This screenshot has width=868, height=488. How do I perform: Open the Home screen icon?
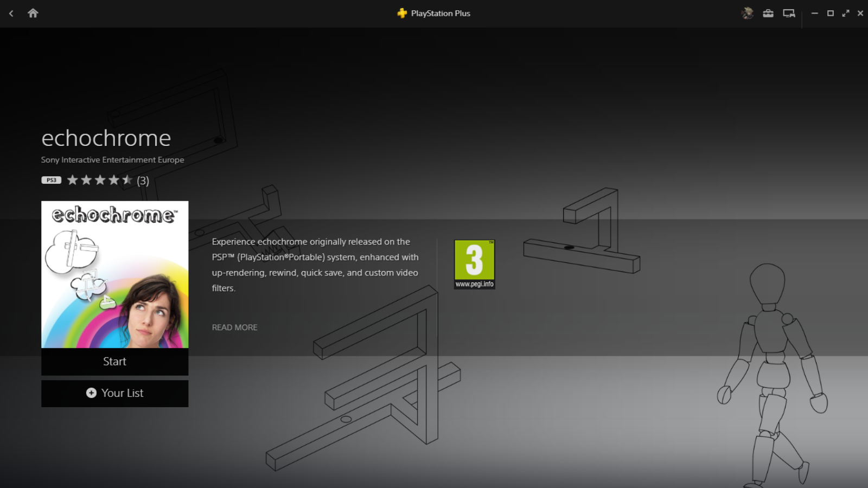pyautogui.click(x=33, y=14)
